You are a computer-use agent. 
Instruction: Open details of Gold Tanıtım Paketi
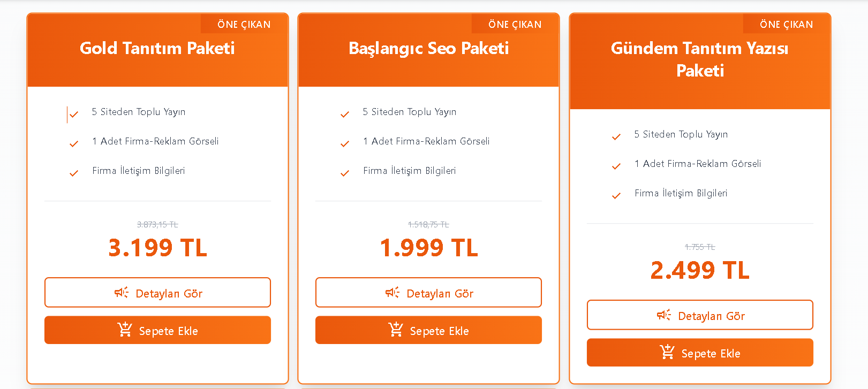157,293
